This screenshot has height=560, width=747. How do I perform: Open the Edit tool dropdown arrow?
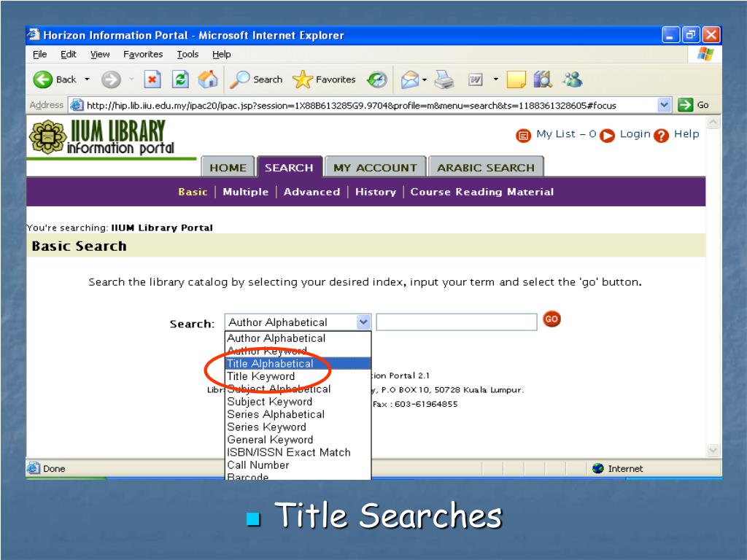[x=495, y=79]
